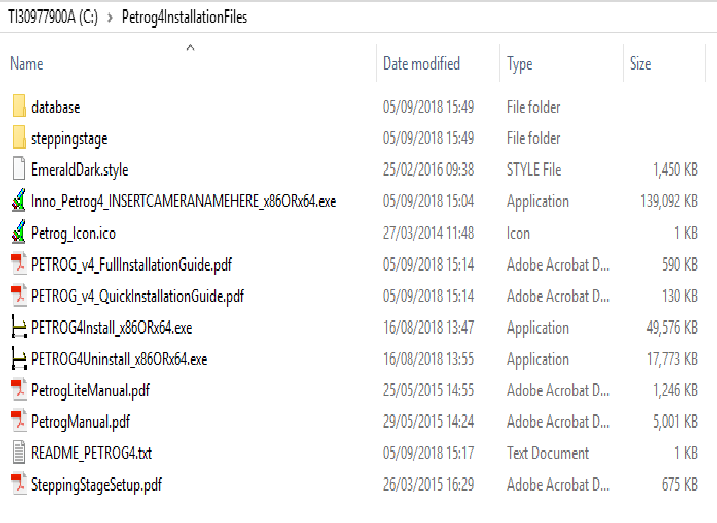Select the Petrog_Icon.ico microscope icon

click(x=18, y=232)
